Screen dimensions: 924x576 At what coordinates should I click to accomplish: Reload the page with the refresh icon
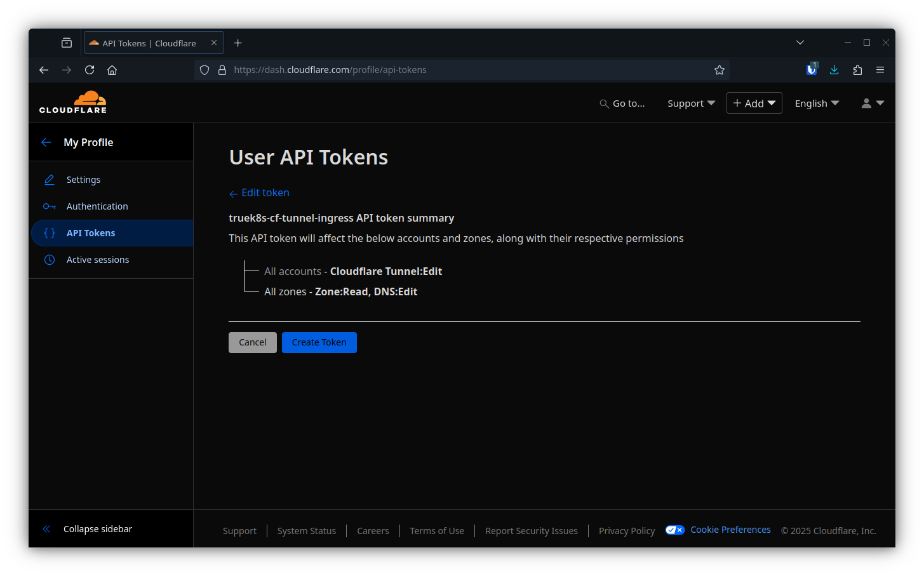tap(90, 70)
